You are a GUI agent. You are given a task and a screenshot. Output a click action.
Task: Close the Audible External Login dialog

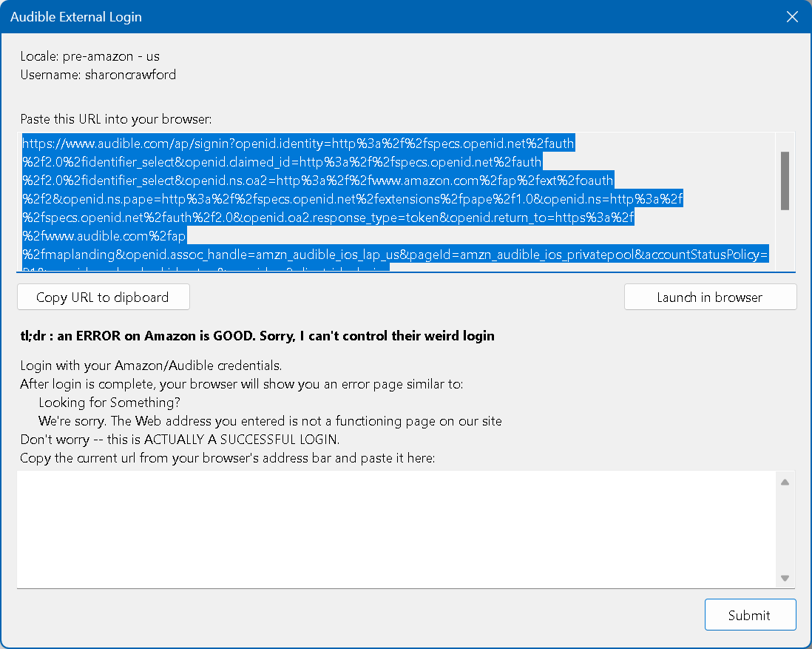[792, 16]
